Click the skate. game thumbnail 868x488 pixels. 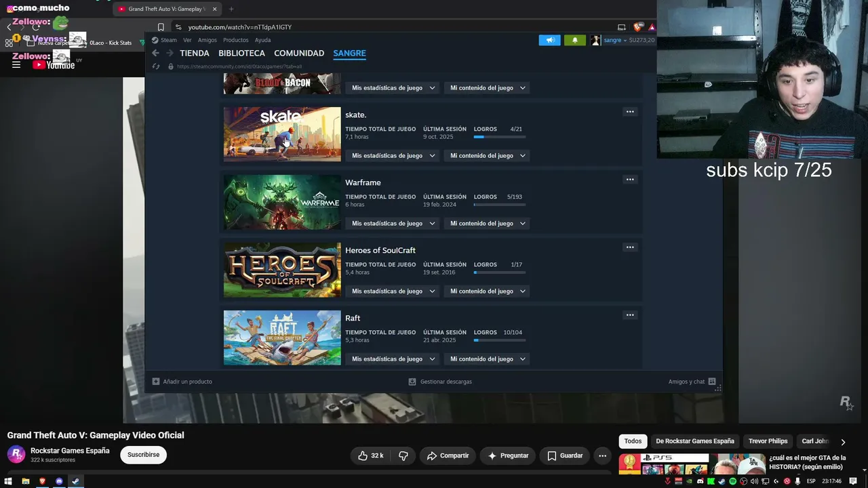pyautogui.click(x=282, y=134)
